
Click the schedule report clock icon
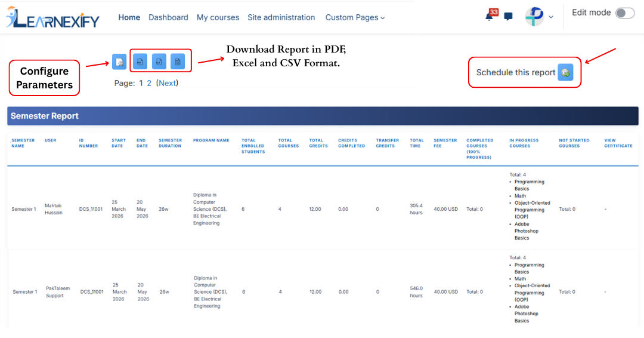tap(565, 73)
